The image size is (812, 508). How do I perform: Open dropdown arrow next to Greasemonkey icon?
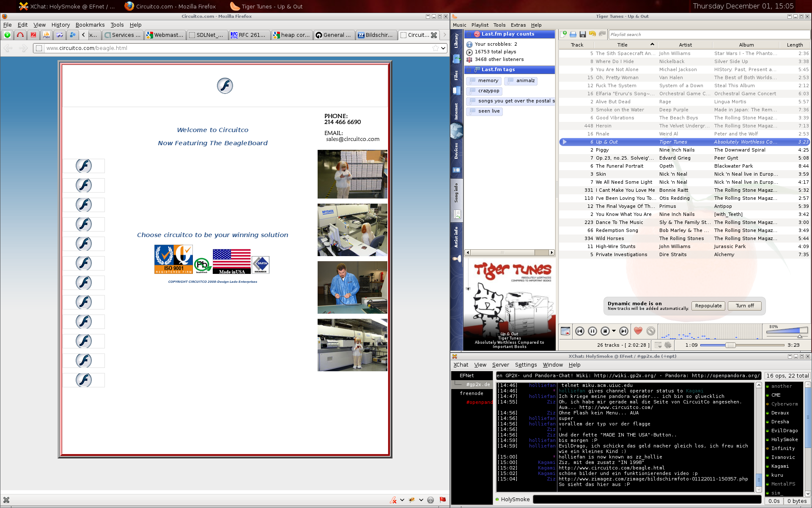[421, 500]
